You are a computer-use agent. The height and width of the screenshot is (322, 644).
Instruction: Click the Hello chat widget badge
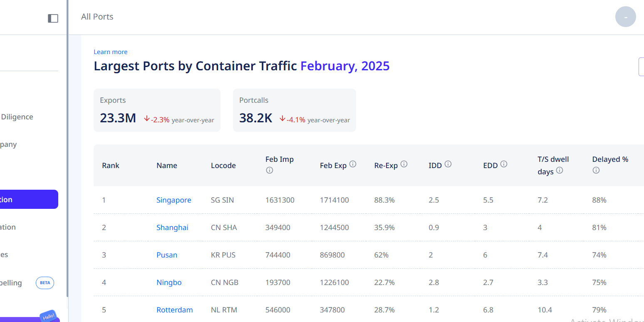(48, 316)
